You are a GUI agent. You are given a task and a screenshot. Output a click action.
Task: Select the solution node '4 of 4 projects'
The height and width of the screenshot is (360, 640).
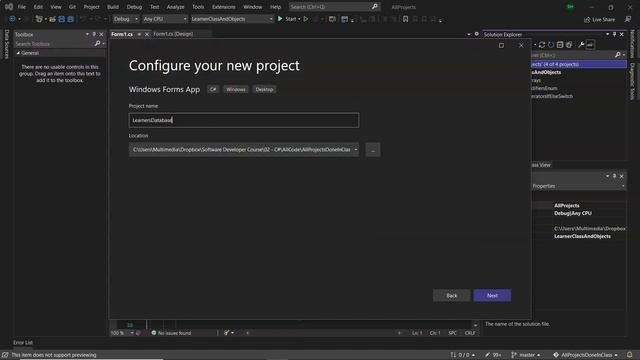coord(579,64)
